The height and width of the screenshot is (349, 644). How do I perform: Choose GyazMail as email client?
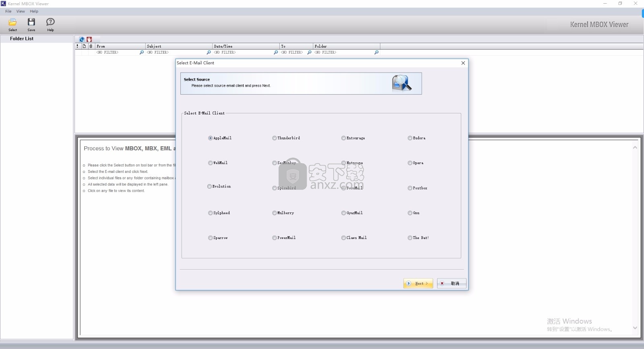(352, 213)
